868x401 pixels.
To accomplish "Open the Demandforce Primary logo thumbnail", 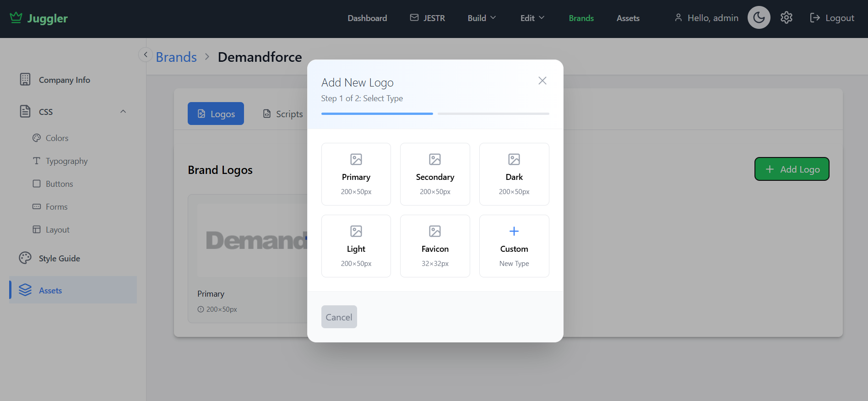I will 252,240.
